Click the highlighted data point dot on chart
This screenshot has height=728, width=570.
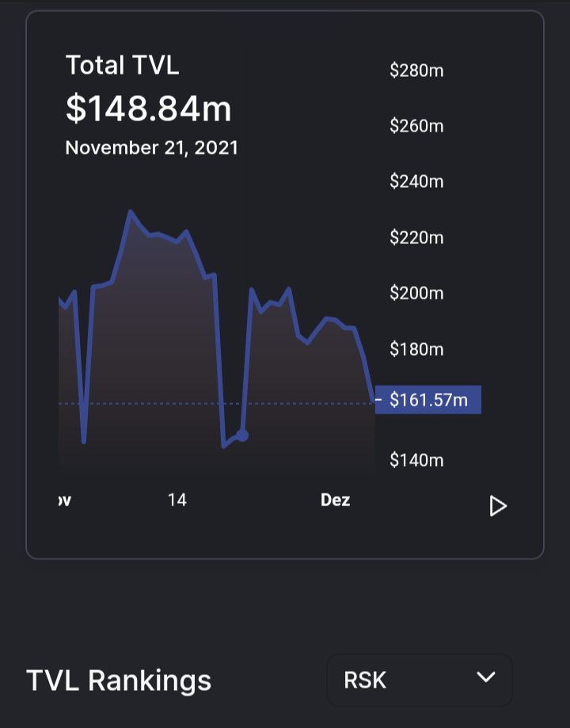(241, 436)
